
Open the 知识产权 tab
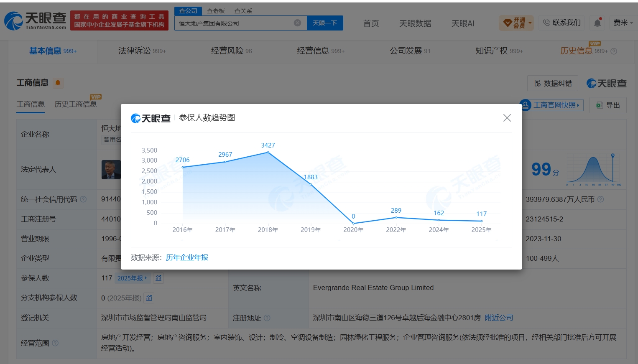point(499,51)
